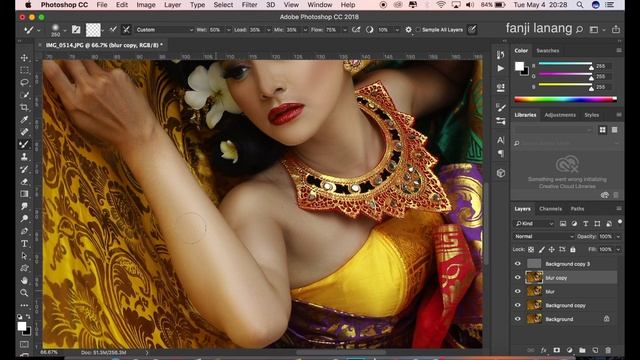Enable the Sample All Layers checkbox

pyautogui.click(x=418, y=30)
